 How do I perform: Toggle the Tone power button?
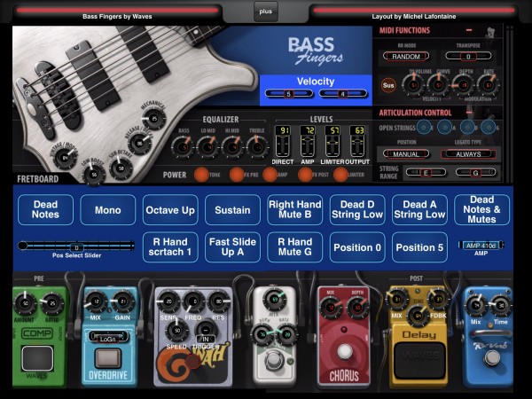point(201,175)
